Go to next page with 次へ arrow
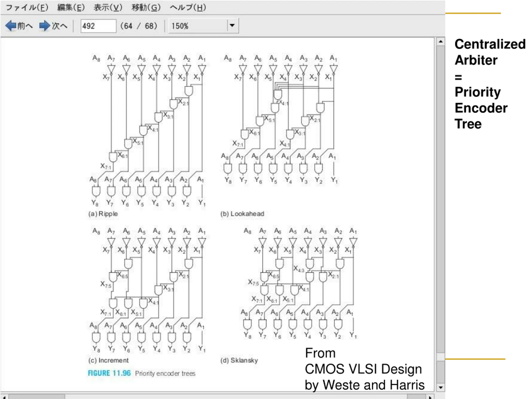 click(53, 26)
